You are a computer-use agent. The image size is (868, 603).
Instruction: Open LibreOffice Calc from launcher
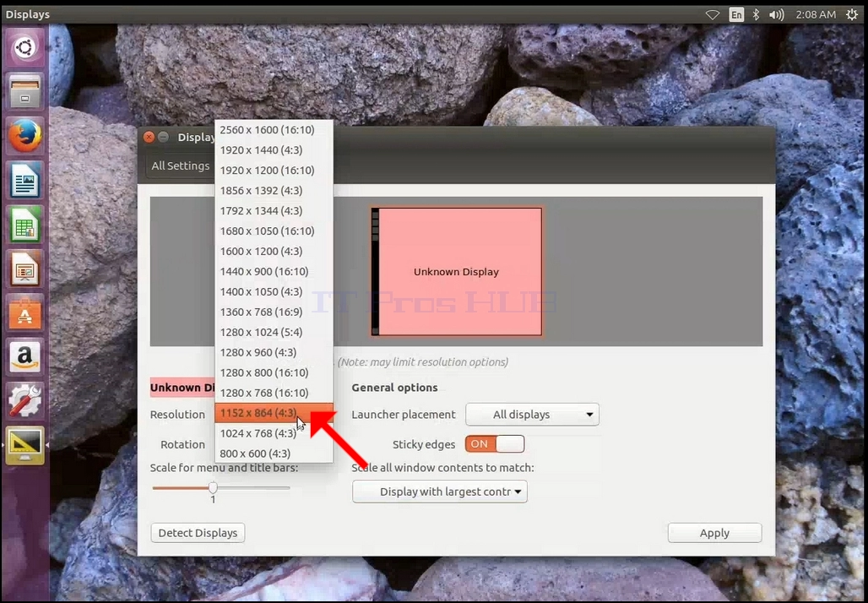pyautogui.click(x=24, y=225)
